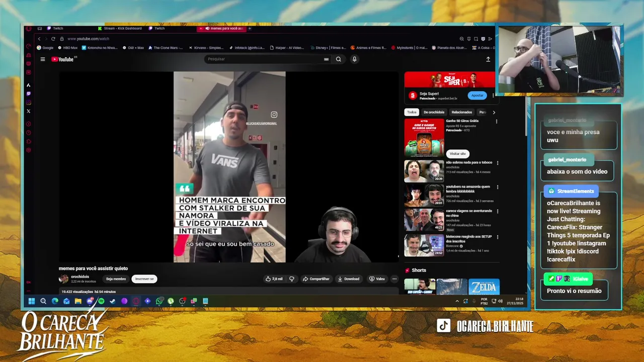Image resolution: width=644 pixels, height=362 pixels.
Task: Open options menu for 'bistecone reagindo' video
Action: coord(498,237)
